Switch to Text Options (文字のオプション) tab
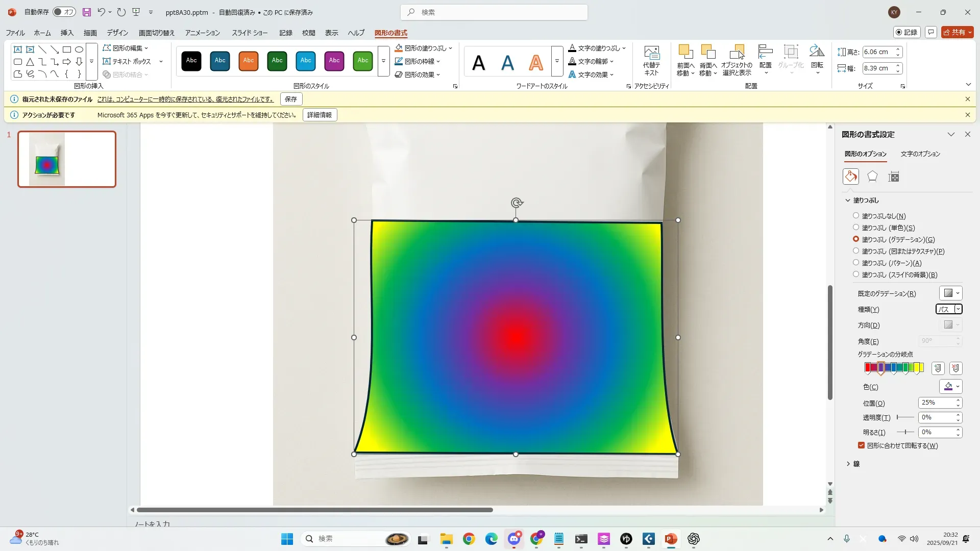The image size is (980, 551). click(920, 154)
